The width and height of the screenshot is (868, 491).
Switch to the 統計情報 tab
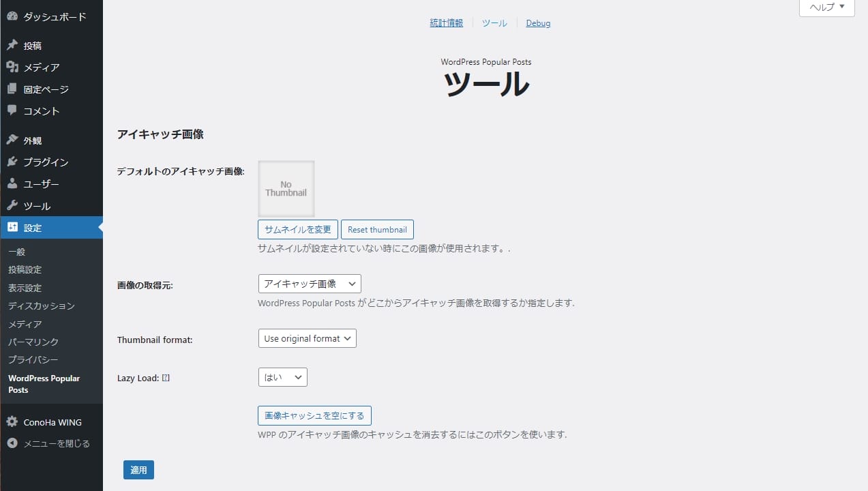tap(446, 23)
